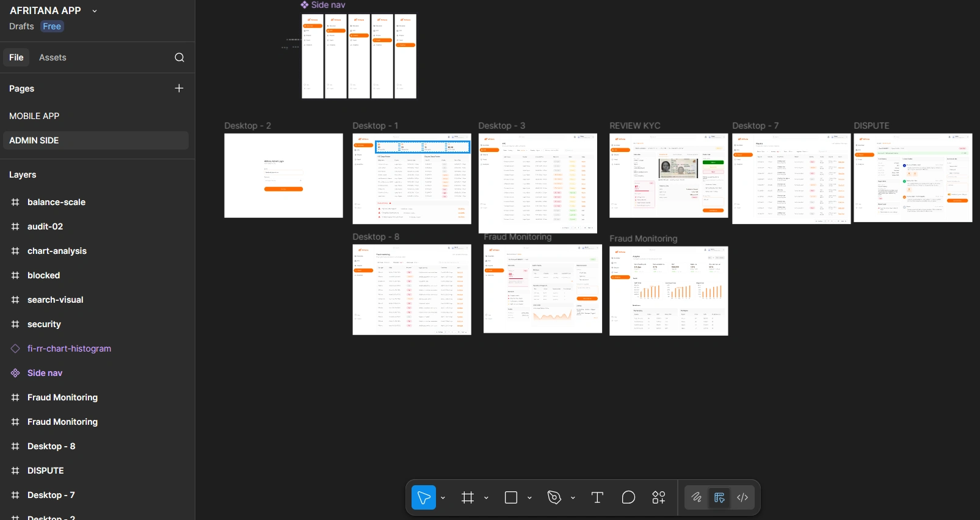Click the component icon next to Side nav canvas label
The height and width of the screenshot is (520, 980).
[305, 5]
